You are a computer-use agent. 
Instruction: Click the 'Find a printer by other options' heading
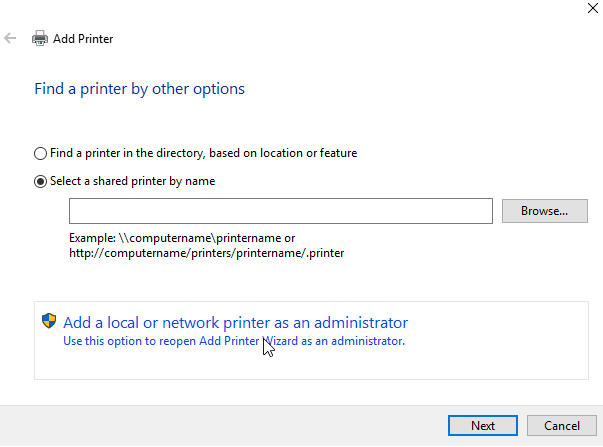[x=140, y=89]
